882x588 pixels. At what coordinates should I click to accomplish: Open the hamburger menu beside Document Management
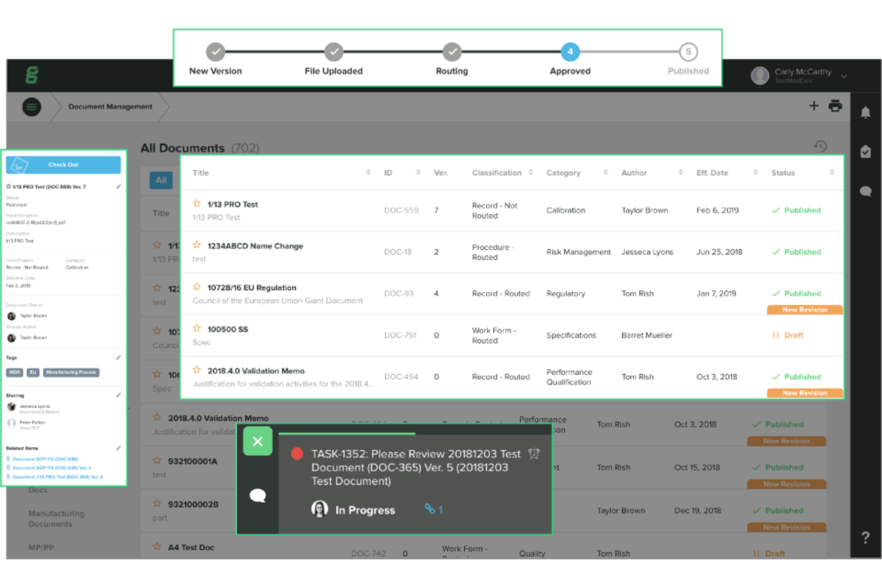coord(32,107)
